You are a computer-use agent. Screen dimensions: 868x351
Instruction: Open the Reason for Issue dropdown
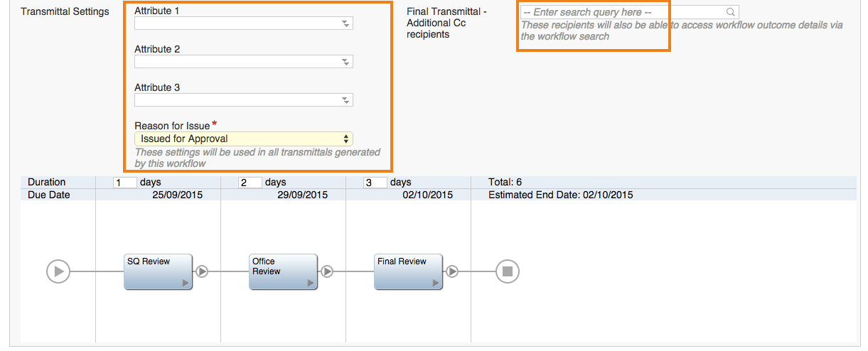[244, 139]
